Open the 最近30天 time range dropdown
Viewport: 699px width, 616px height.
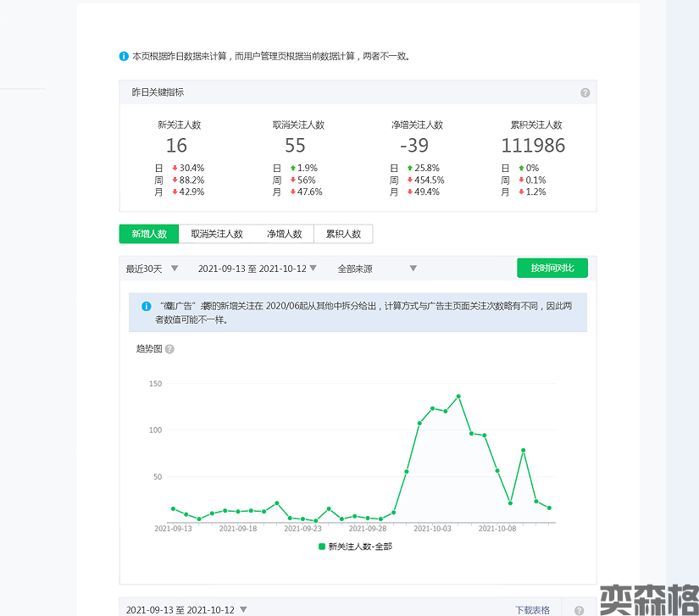(153, 269)
